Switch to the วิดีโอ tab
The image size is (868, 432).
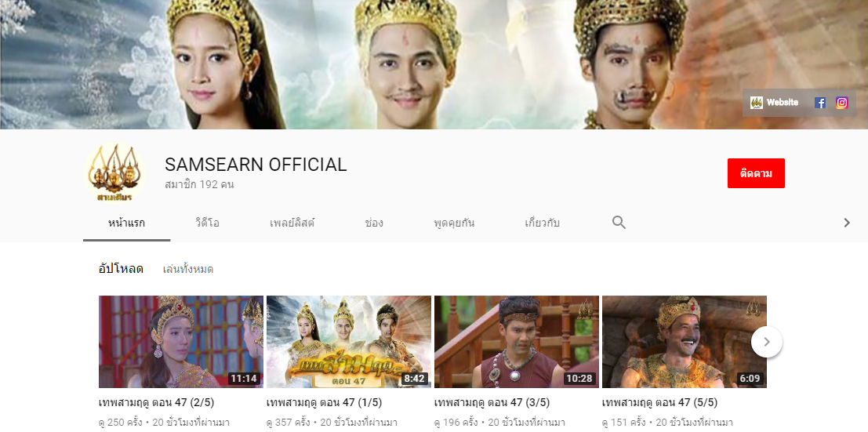(207, 223)
